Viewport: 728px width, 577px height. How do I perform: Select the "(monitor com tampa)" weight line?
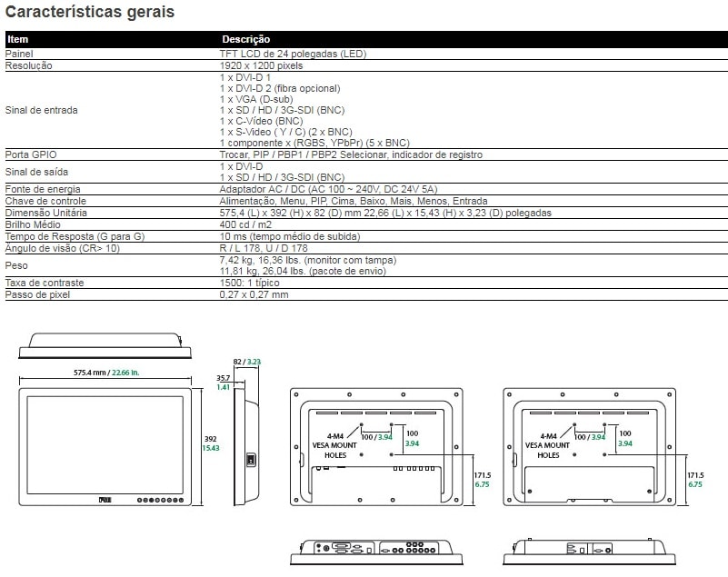pos(308,261)
